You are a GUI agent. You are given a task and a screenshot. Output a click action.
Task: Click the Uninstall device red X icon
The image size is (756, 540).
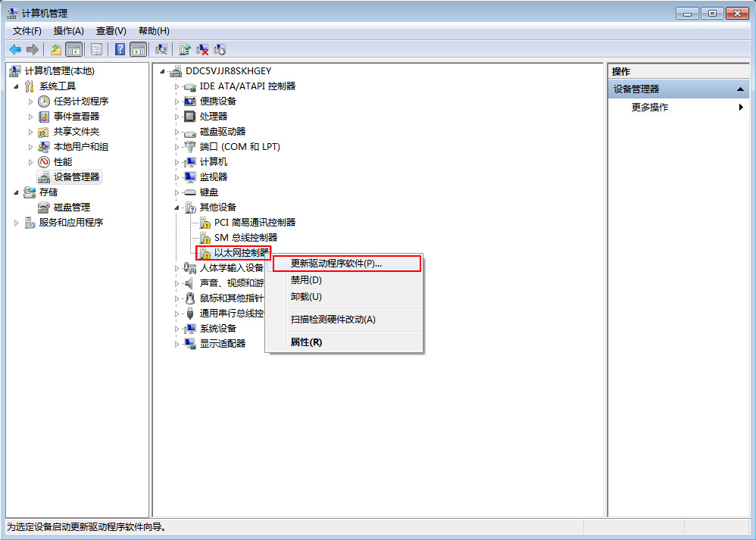click(202, 49)
